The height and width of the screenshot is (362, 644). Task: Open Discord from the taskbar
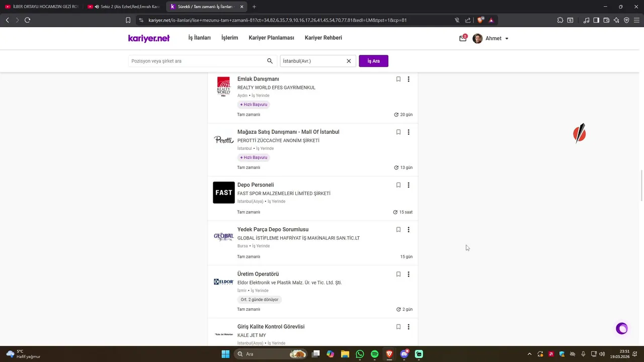(x=404, y=354)
